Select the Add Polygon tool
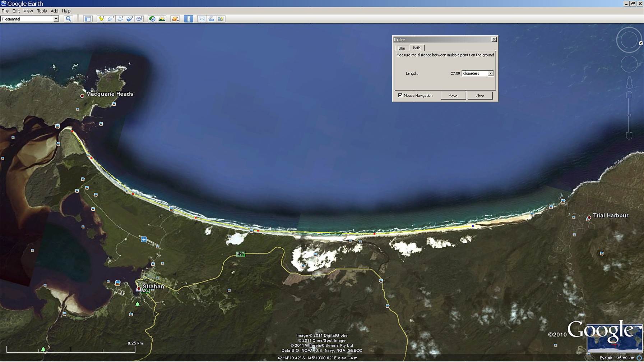This screenshot has width=644, height=362. pyautogui.click(x=111, y=19)
